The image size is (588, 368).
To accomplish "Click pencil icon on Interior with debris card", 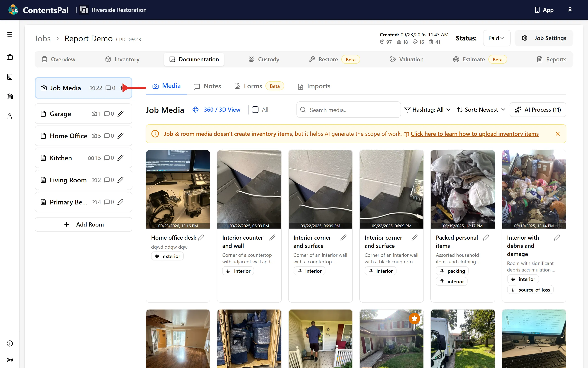I will pos(557,238).
